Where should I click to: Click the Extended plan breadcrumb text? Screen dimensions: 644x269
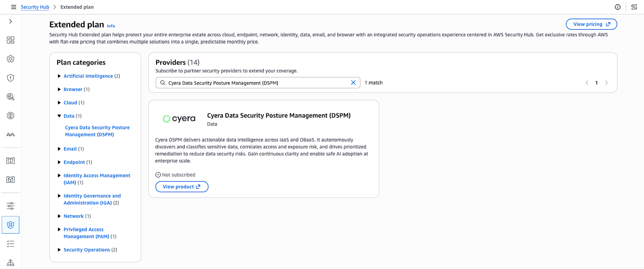tap(77, 7)
